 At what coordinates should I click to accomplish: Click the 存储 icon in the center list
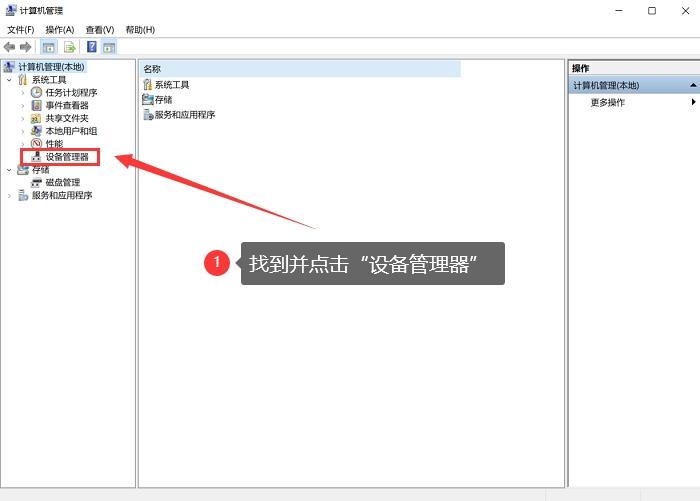[x=148, y=100]
